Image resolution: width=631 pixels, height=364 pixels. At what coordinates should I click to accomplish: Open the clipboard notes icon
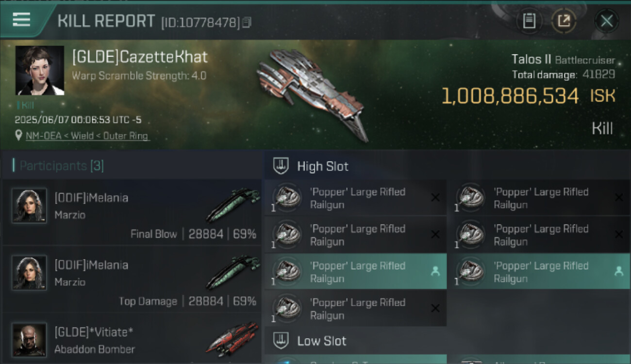[x=529, y=21]
